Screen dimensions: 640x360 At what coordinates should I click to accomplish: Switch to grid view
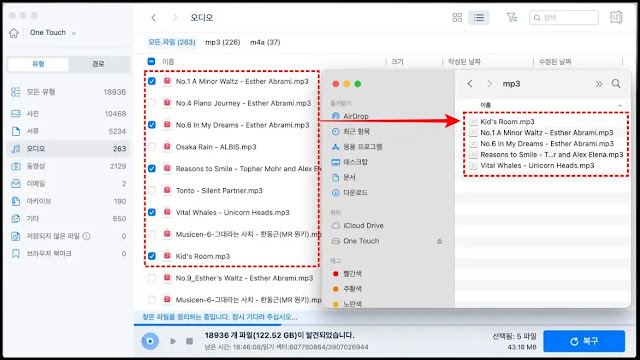[x=457, y=18]
